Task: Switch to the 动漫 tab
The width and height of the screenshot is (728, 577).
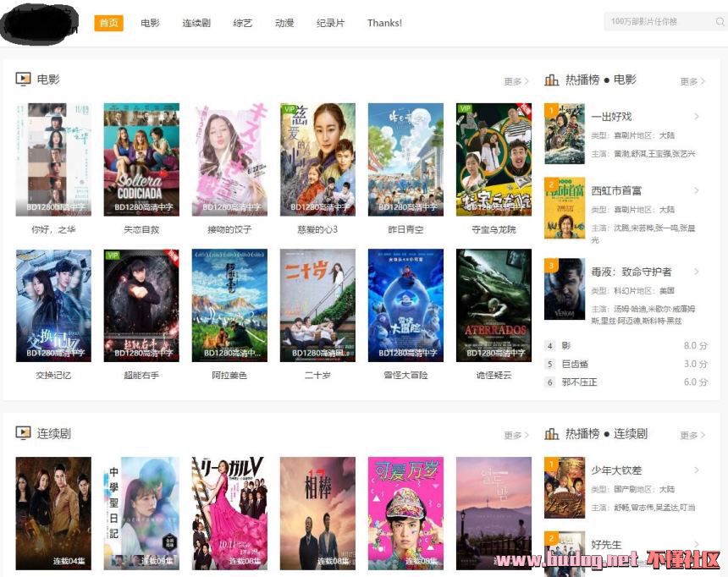Action: [x=284, y=23]
